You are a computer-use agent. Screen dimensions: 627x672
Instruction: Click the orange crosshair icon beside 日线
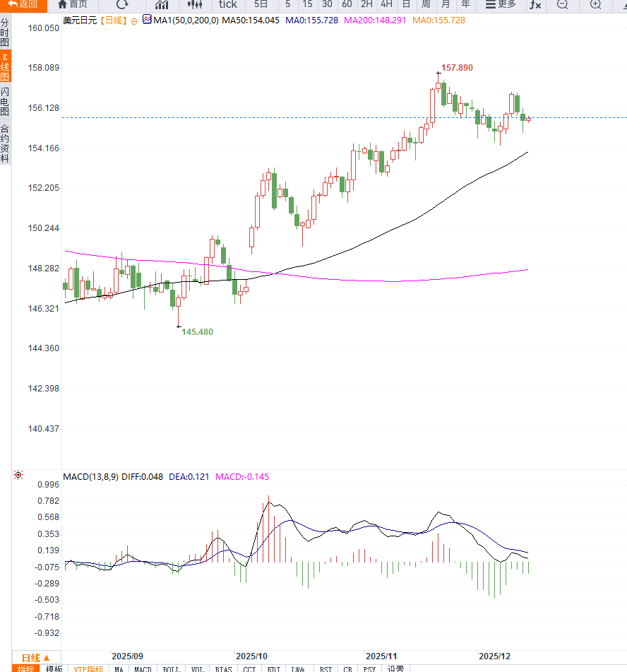(x=133, y=20)
